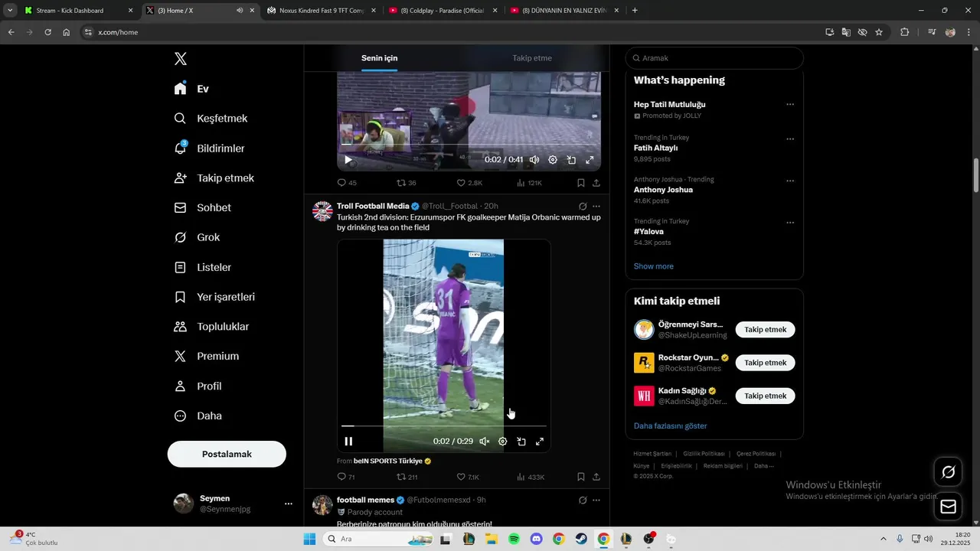Switch to Takip etme tab
The image size is (980, 551).
tap(532, 58)
